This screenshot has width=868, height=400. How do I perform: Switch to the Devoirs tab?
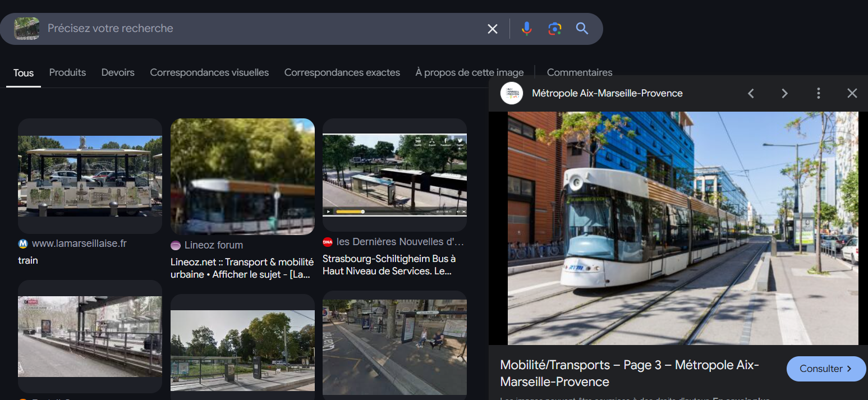[x=118, y=72]
